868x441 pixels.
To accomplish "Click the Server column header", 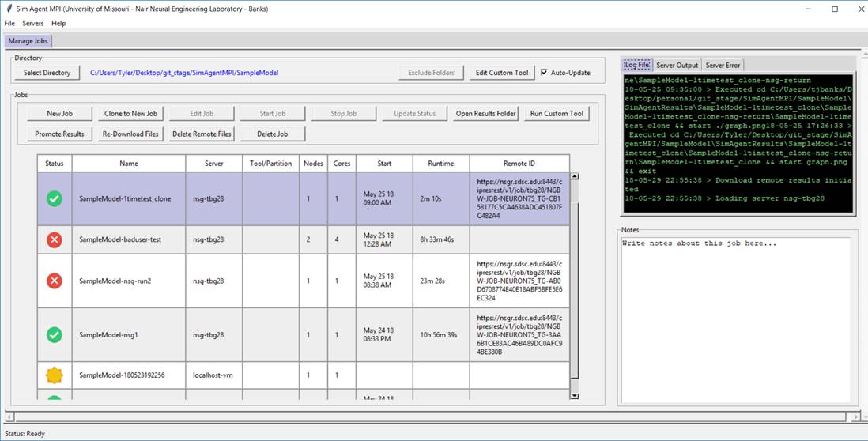I will coord(213,164).
